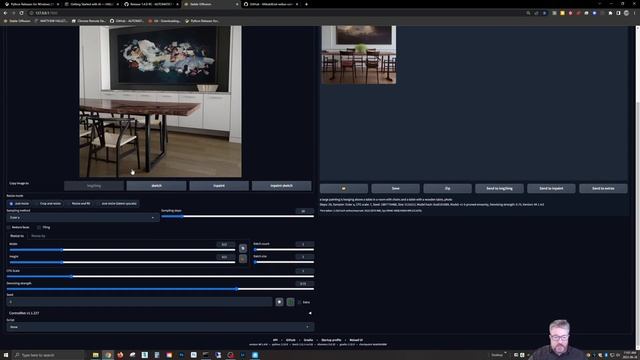Screen dimensions: 640x360
Task: Reload the page with the browser refresh icon
Action: [x=22, y=13]
